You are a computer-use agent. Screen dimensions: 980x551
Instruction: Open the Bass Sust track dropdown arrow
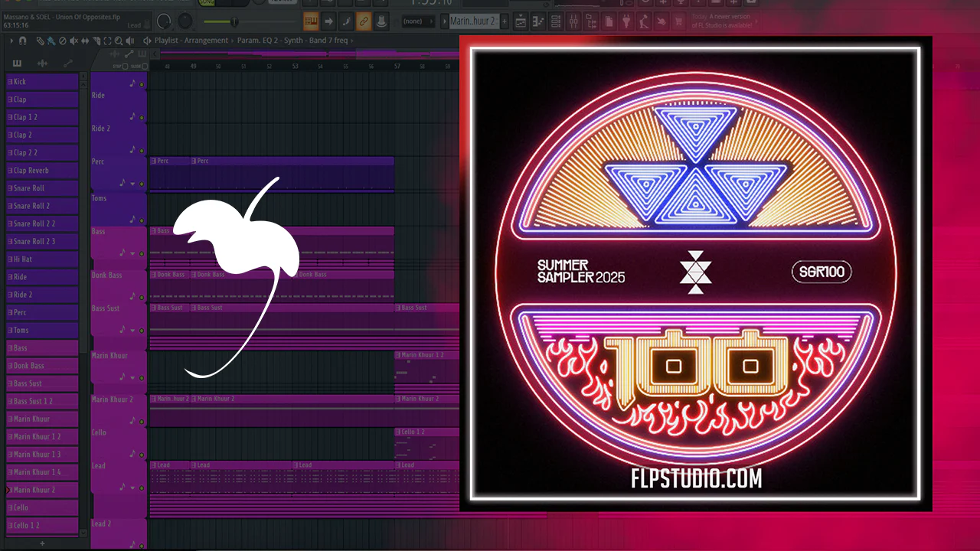tap(132, 331)
